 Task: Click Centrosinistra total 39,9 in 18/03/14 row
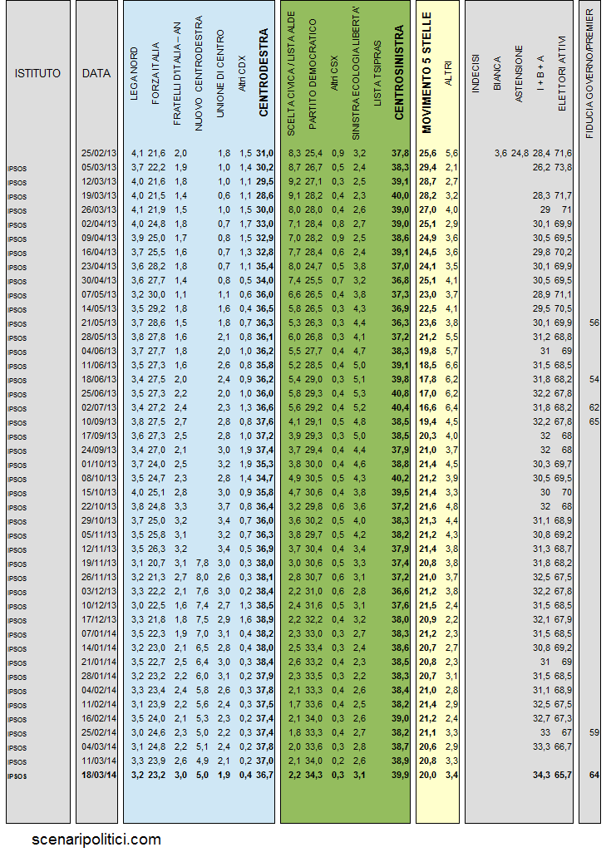coord(400,775)
